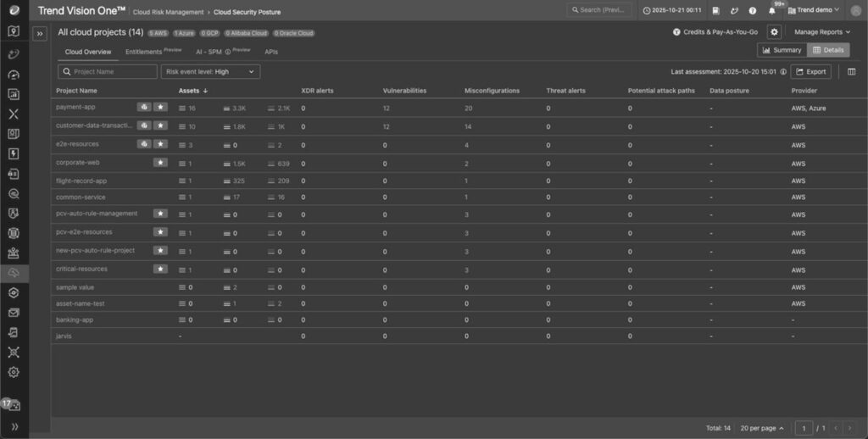
Task: Click the star badge on payment-app row
Action: click(x=160, y=107)
